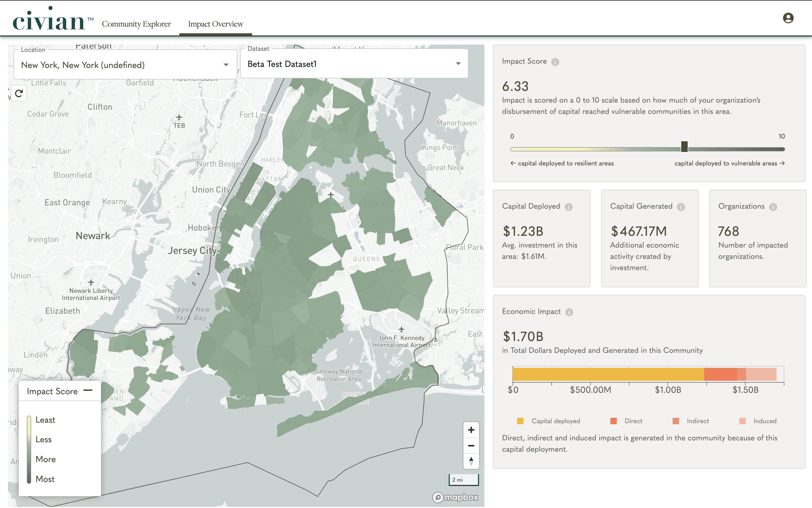This screenshot has width=812, height=508.
Task: Click the 'Least' legend label
Action: [x=45, y=420]
